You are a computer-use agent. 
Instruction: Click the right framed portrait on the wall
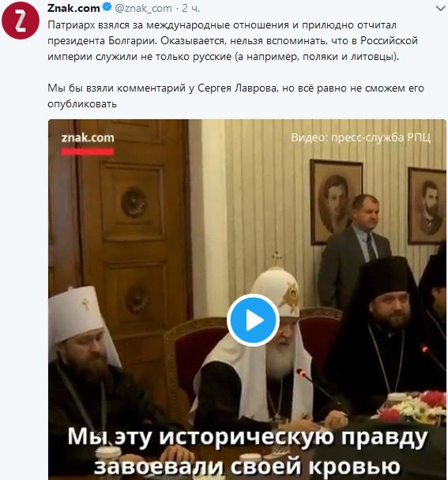click(427, 206)
